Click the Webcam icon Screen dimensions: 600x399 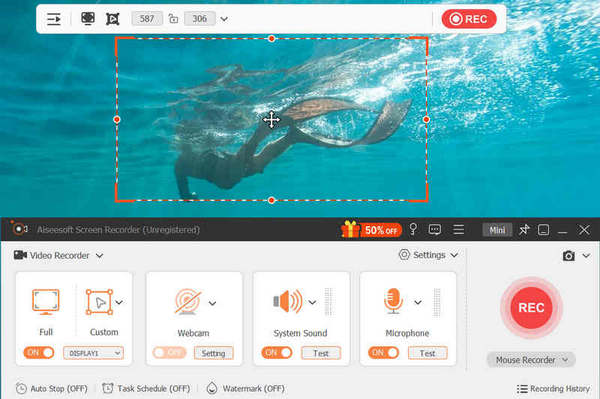pyautogui.click(x=188, y=301)
